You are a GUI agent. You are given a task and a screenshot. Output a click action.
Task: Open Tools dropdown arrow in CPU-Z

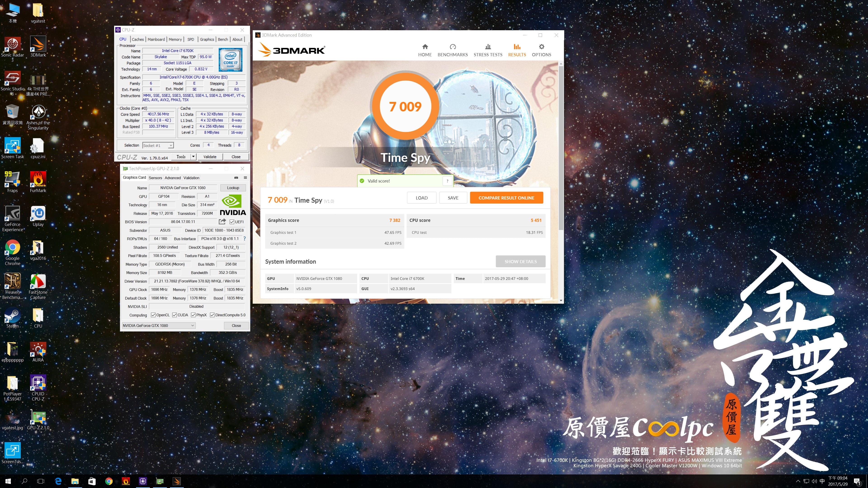(x=193, y=157)
